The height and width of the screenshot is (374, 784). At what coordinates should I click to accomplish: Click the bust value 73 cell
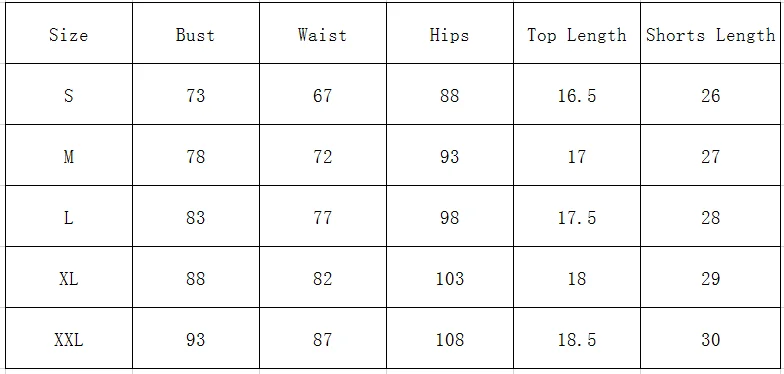196,94
